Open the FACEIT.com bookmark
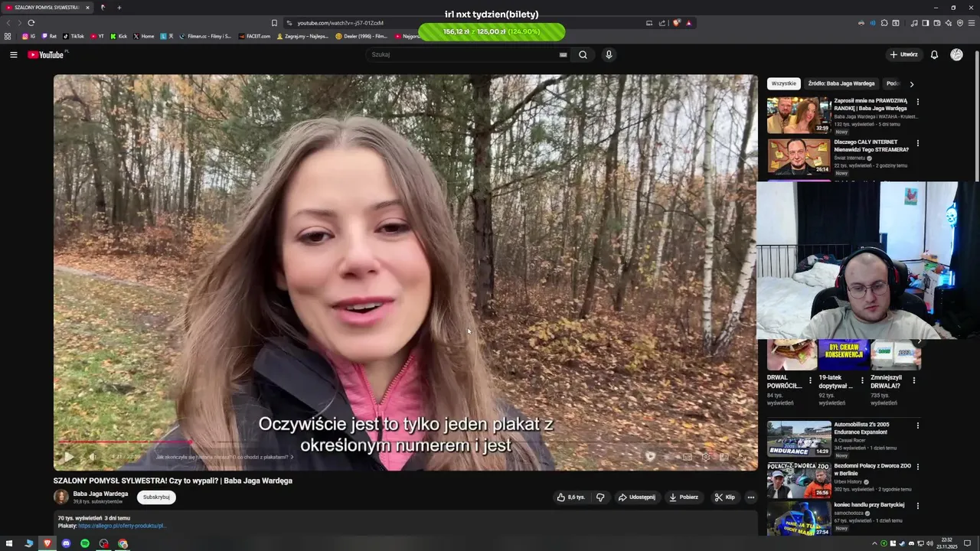980x551 pixels. [x=254, y=36]
